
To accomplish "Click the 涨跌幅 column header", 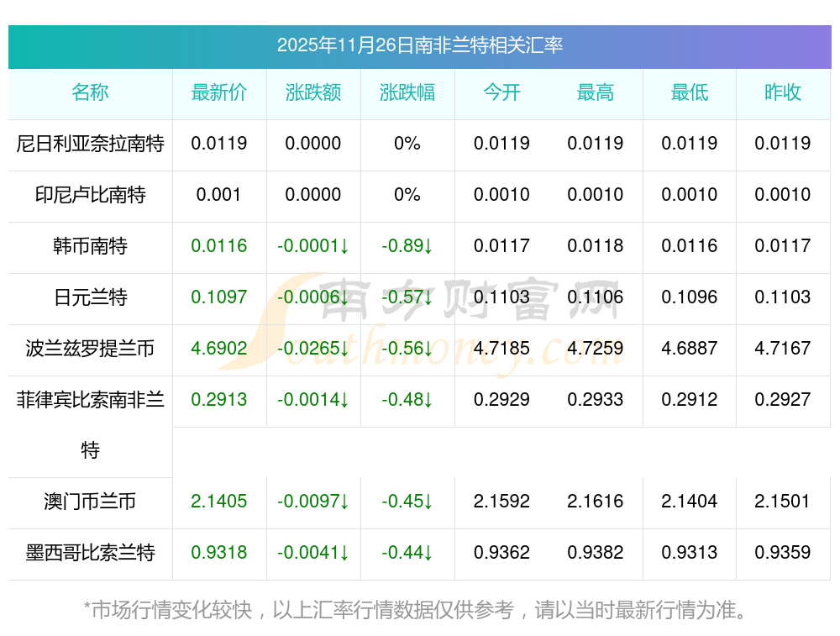I will pos(407,92).
